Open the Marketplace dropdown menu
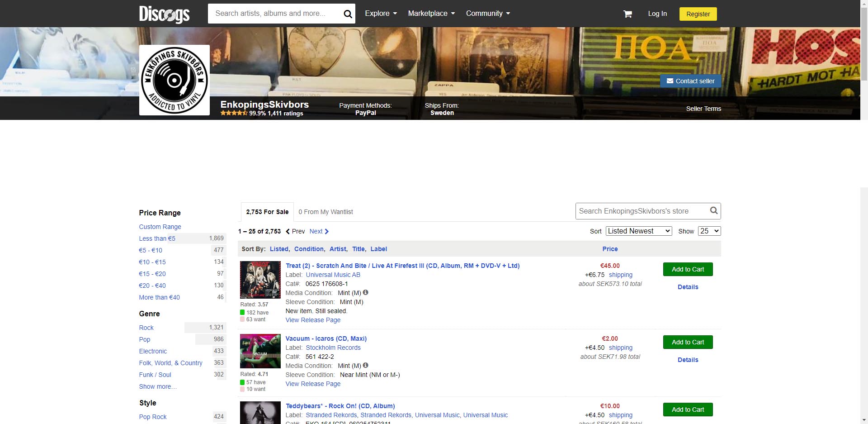The image size is (868, 424). tap(431, 14)
